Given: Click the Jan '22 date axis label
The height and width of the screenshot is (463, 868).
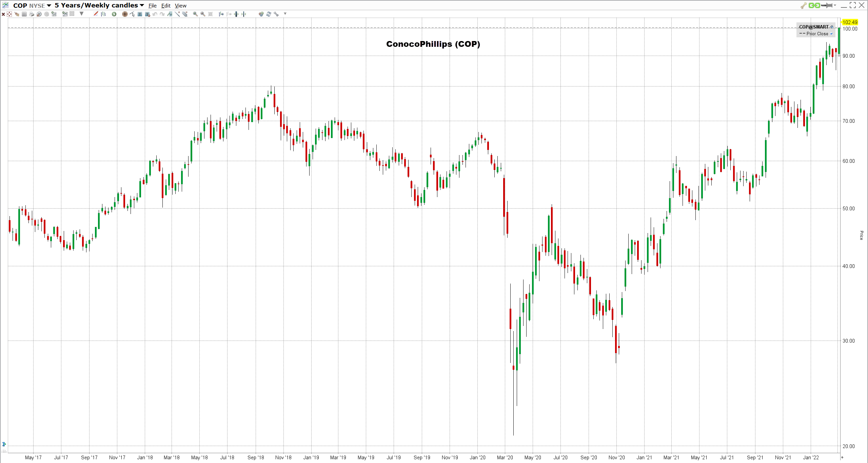Looking at the screenshot, I should [x=811, y=458].
